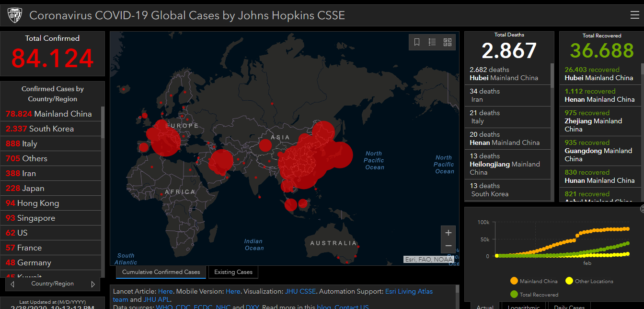Click the Italy 21 deaths entry
Image resolution: width=644 pixels, height=309 pixels.
[507, 117]
